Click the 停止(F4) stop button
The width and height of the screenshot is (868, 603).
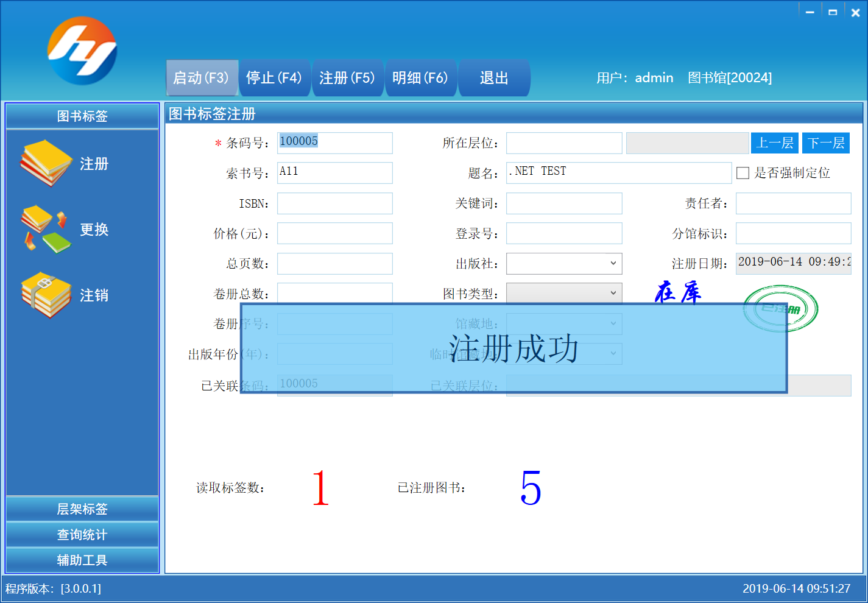coord(275,77)
